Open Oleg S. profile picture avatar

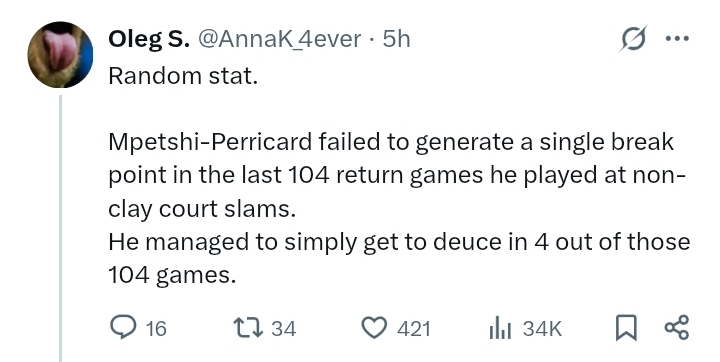pos(60,54)
